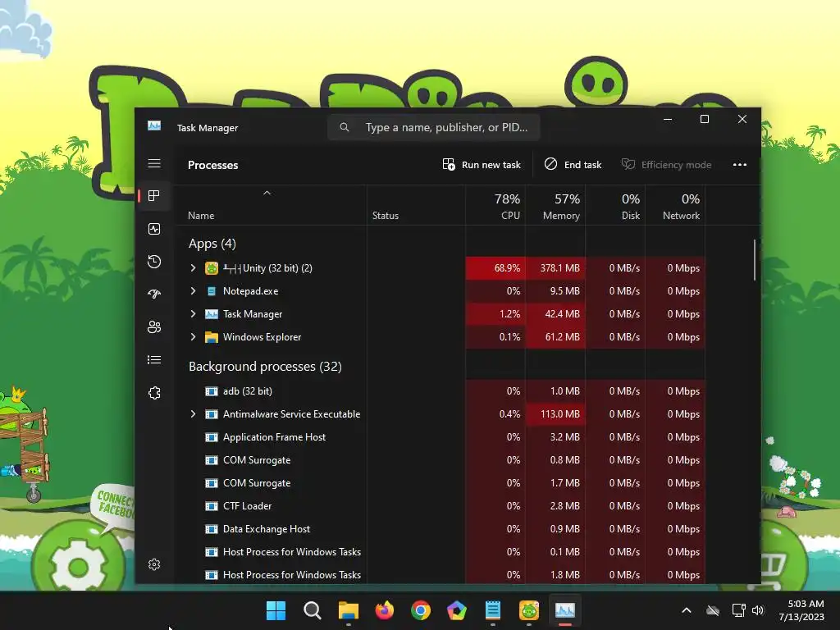Click the 68.9% CPU cell for Unity
Image resolution: width=840 pixels, height=630 pixels.
[x=495, y=268]
